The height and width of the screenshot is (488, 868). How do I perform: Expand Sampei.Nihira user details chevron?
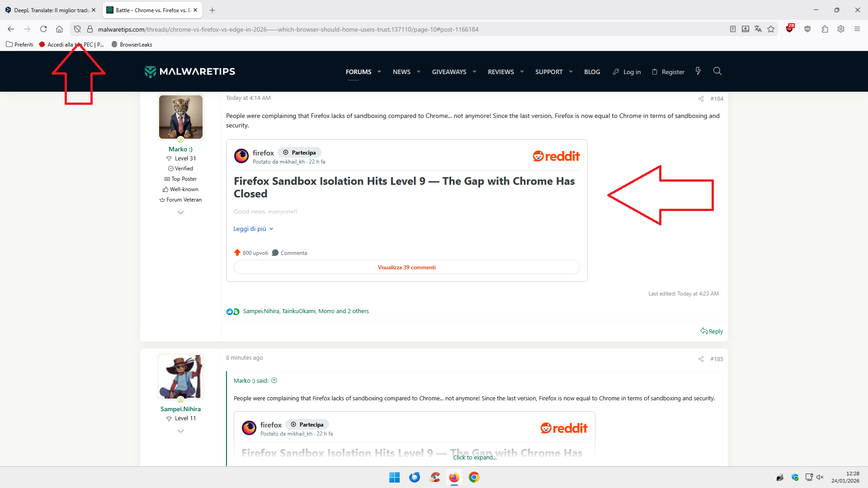tap(180, 431)
